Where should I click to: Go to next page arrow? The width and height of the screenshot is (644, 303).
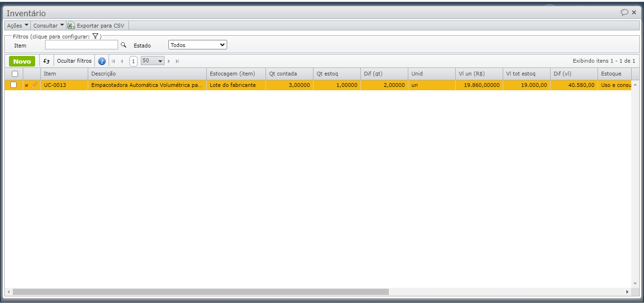coord(168,61)
